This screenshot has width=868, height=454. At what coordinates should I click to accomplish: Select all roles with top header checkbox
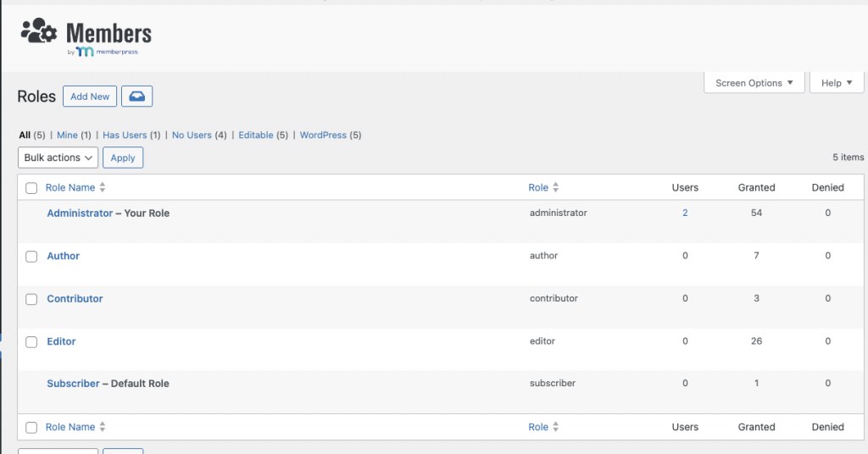(31, 188)
